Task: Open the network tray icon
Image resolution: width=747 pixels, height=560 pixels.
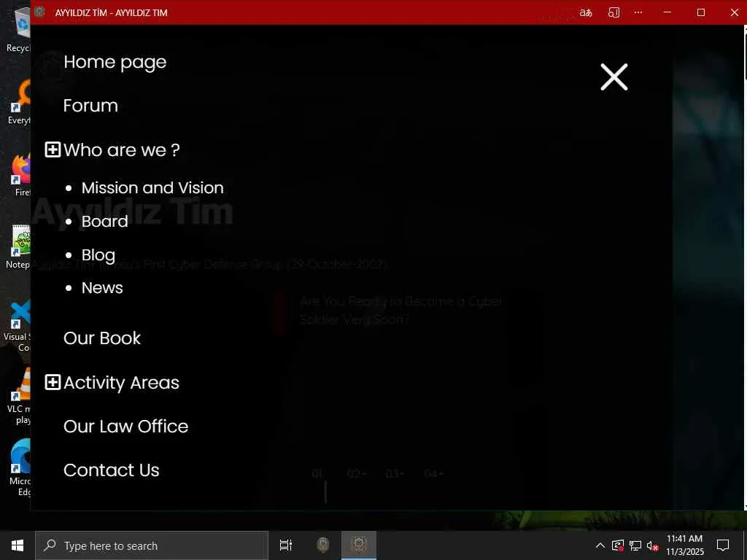Action: coord(635,545)
